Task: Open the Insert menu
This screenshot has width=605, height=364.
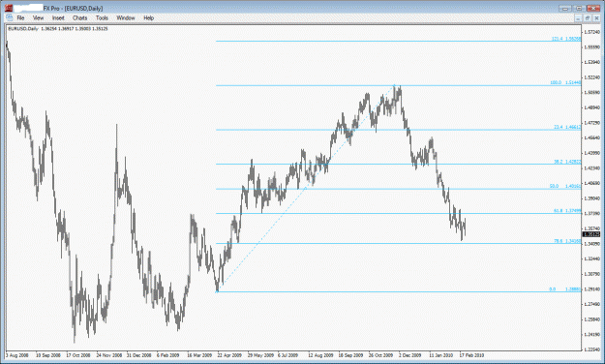Action: click(x=58, y=18)
